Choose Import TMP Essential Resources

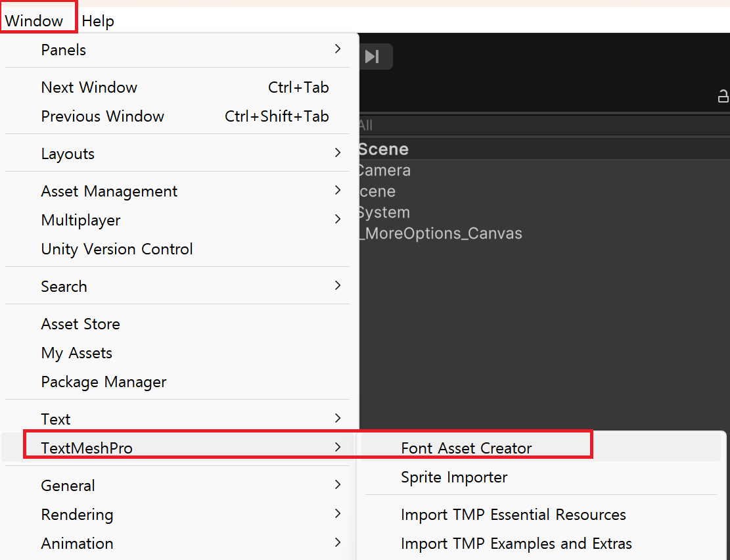541,515
